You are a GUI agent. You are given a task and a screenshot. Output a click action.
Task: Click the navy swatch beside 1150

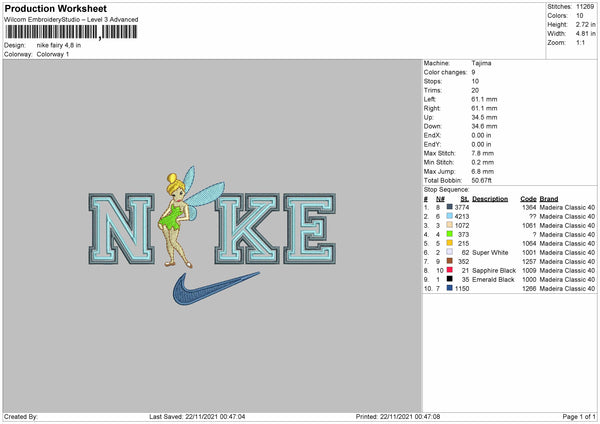pyautogui.click(x=449, y=288)
